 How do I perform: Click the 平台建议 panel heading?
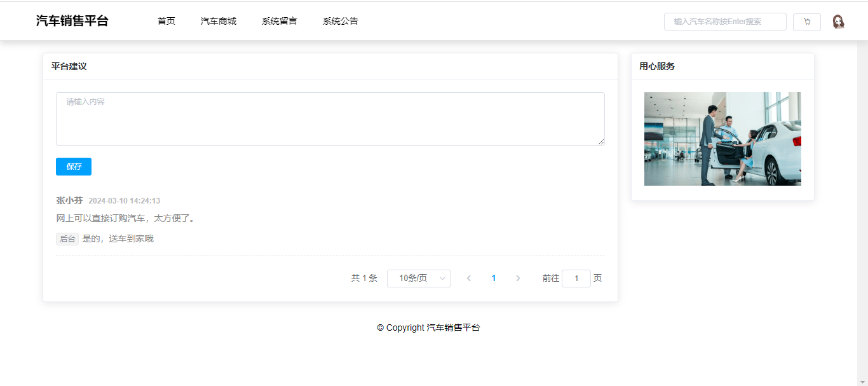pyautogui.click(x=69, y=66)
